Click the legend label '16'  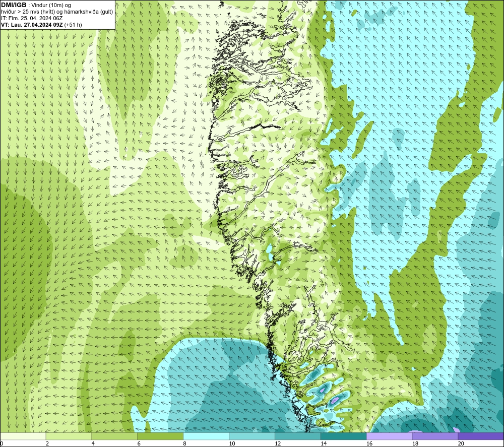[369, 444]
